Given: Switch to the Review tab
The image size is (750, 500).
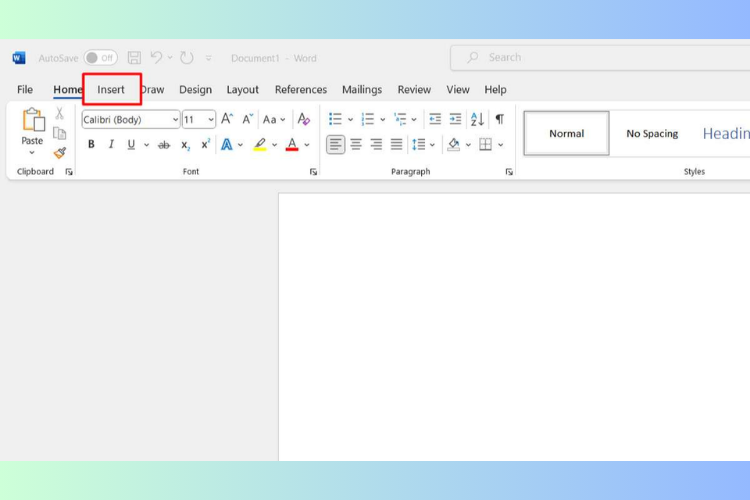Looking at the screenshot, I should click(414, 89).
